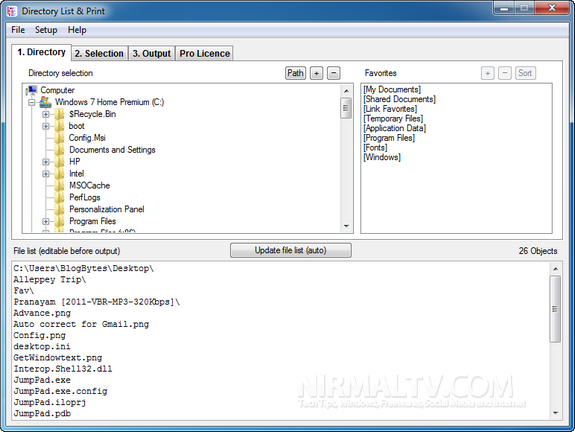Screen dimensions: 575x432
Task: Select the Documents and Settings folder
Action: (112, 150)
